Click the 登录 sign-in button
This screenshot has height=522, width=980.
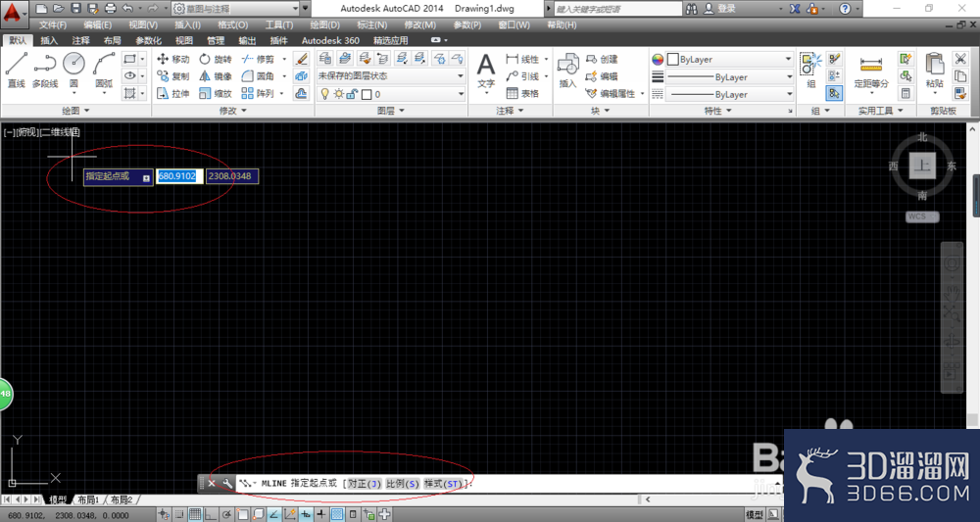(720, 9)
